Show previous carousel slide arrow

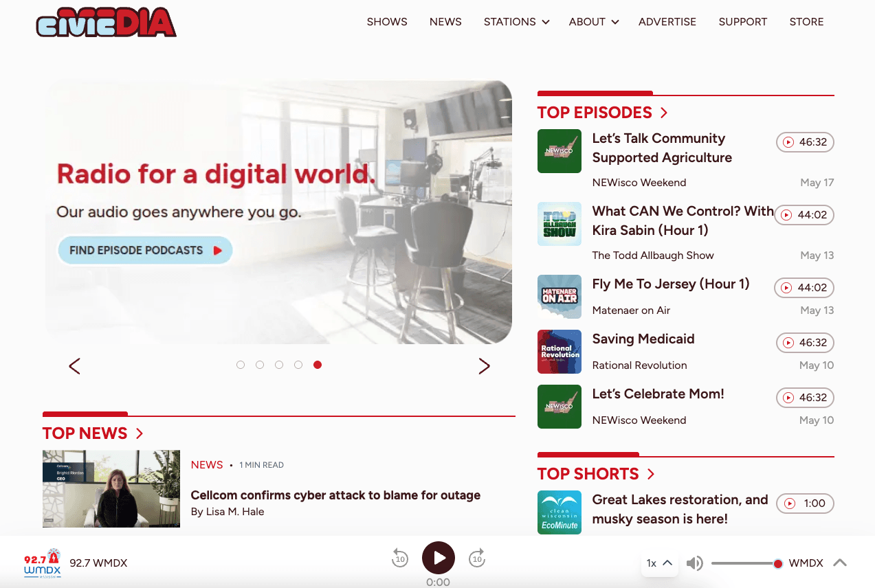tap(75, 366)
